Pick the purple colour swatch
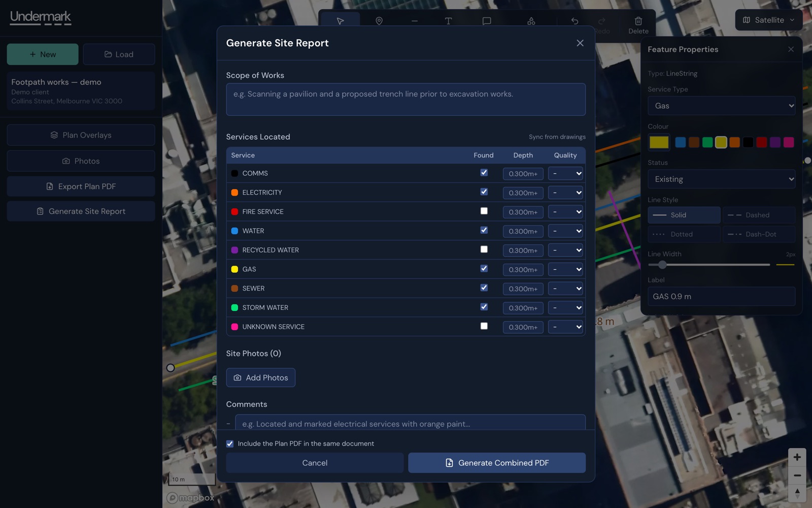The image size is (812, 508). tap(775, 142)
